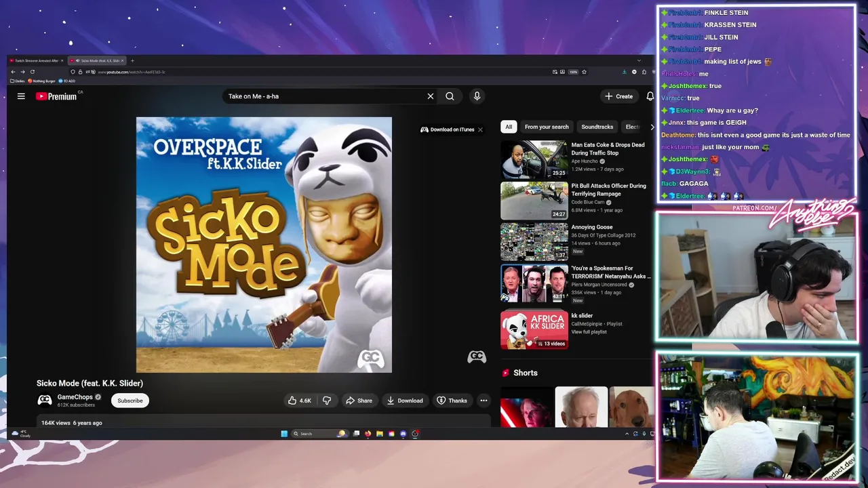868x488 pixels.
Task: Click the taskbar Search box
Action: click(320, 434)
